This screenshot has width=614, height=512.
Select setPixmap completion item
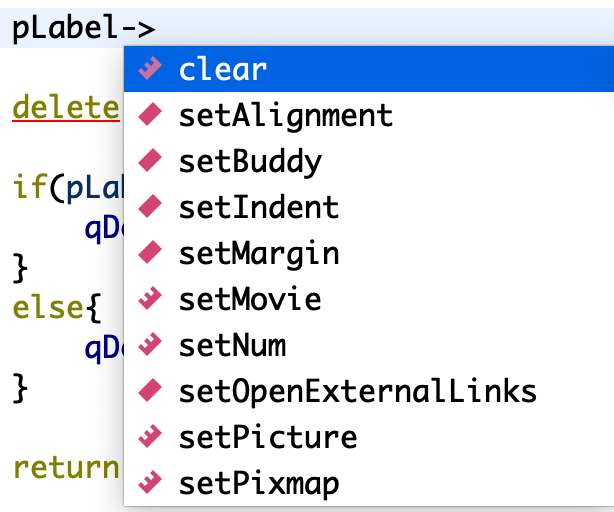coord(369,483)
